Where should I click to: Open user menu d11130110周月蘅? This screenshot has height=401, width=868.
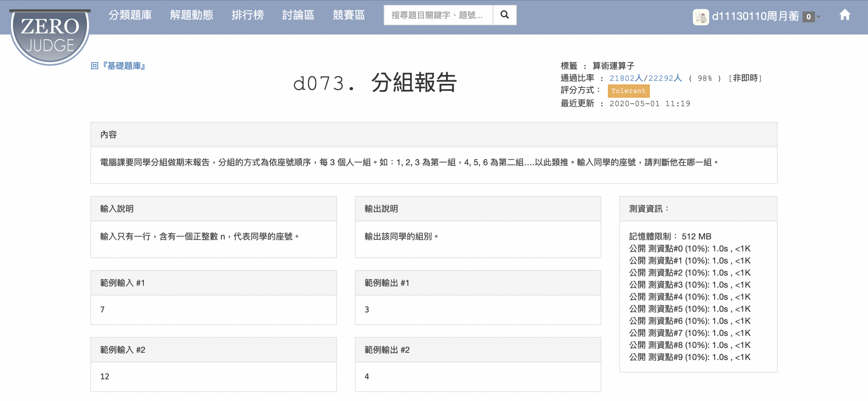pyautogui.click(x=755, y=16)
